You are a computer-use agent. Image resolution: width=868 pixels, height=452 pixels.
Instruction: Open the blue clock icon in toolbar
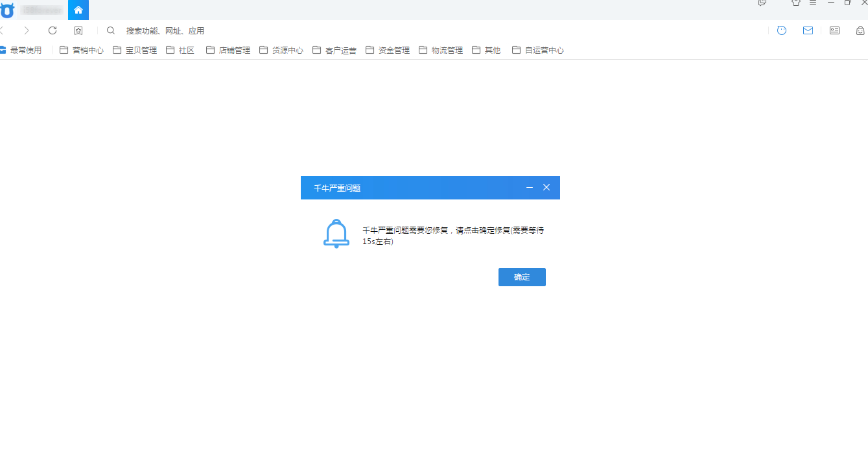(x=782, y=30)
